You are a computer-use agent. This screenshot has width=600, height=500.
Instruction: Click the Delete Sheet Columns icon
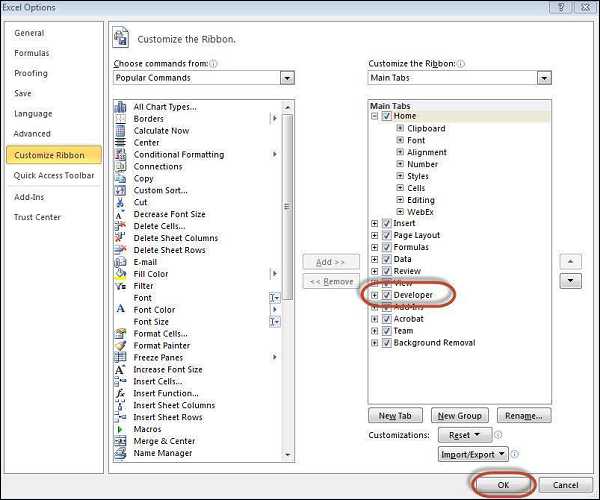(x=120, y=238)
